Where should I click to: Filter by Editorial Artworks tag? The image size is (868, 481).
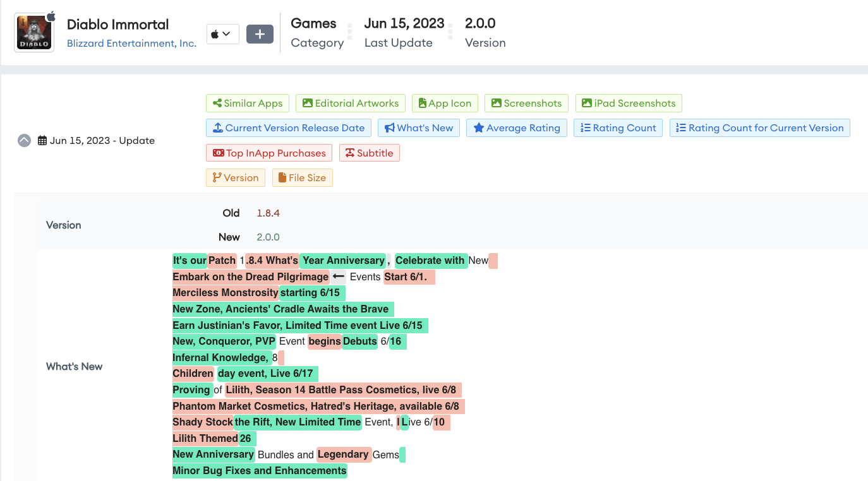pos(351,104)
